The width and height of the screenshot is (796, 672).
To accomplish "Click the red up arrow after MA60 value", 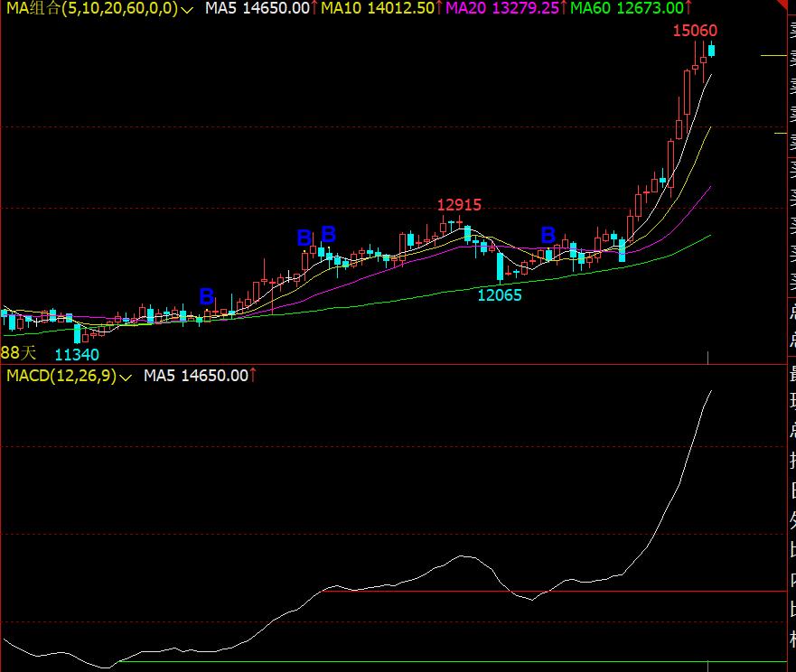I will click(688, 7).
